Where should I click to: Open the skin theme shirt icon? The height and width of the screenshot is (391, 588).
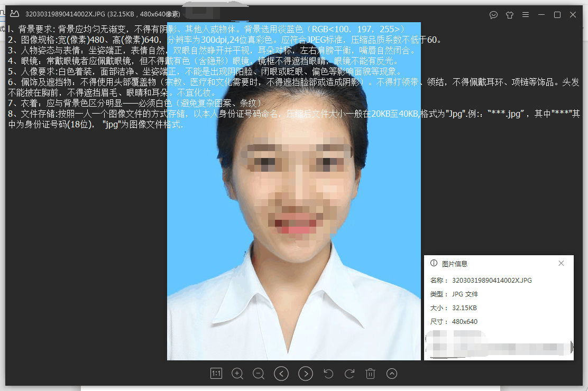point(509,15)
